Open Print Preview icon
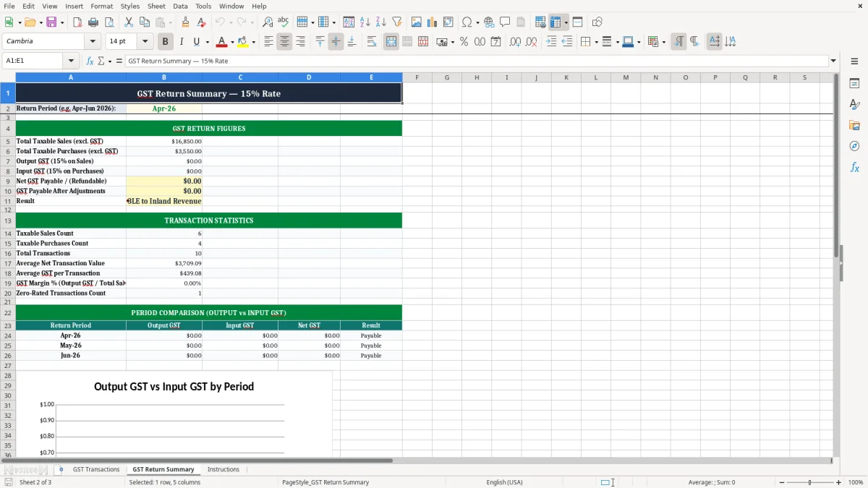The image size is (868, 488). (x=109, y=22)
